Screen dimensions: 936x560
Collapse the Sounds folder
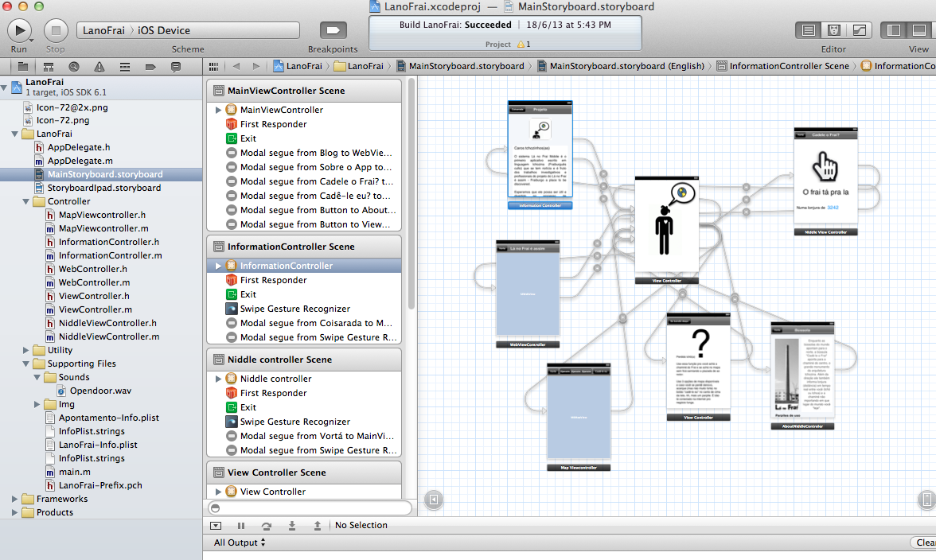37,378
